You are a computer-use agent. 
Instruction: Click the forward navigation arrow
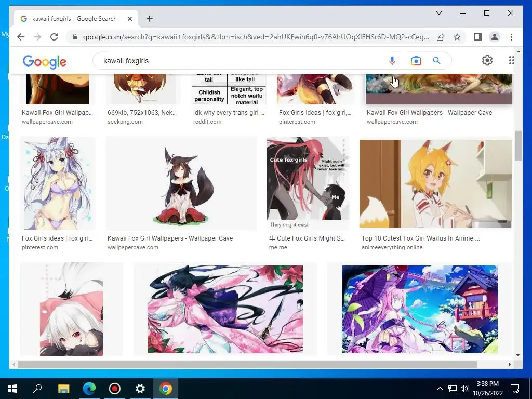(x=37, y=37)
